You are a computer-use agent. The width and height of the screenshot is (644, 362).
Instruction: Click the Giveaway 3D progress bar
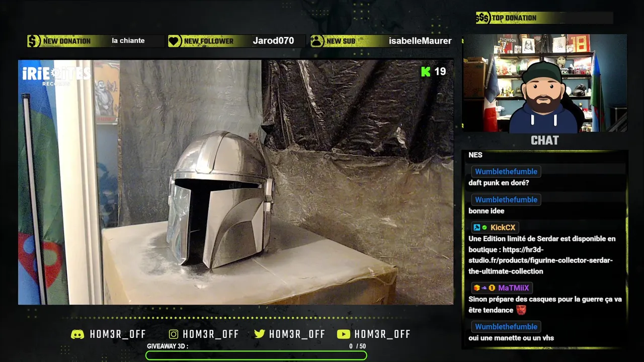[256, 355]
